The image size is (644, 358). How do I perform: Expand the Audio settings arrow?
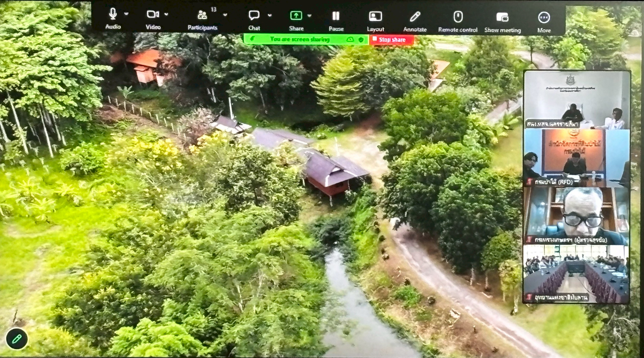(x=126, y=14)
